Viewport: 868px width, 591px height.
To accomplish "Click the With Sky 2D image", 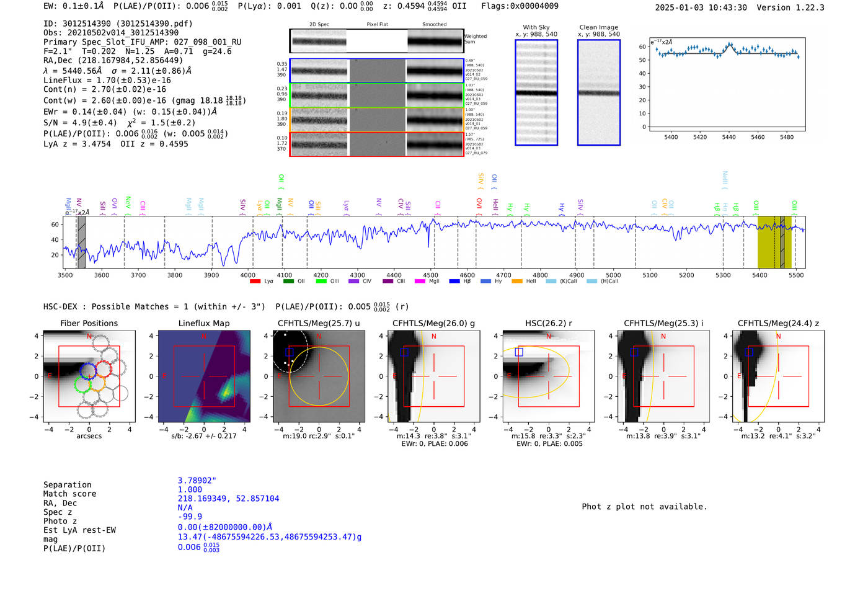I will click(x=536, y=92).
